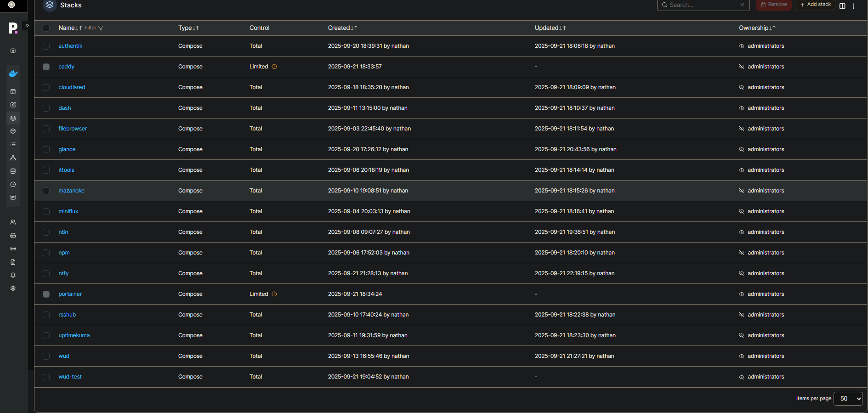Screen dimensions: 868x413
Task: Open Settings gear in the sidebar
Action: 13,289
